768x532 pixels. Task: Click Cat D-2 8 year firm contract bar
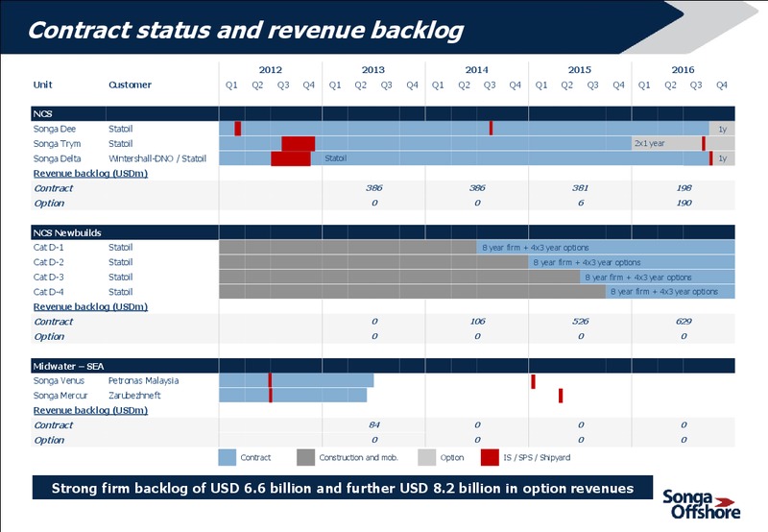(632, 262)
